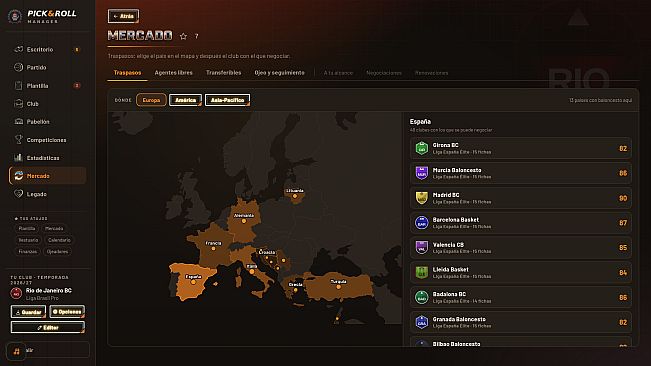Click the Pabellón arena icon
Screen dimensions: 651x366
click(18, 122)
